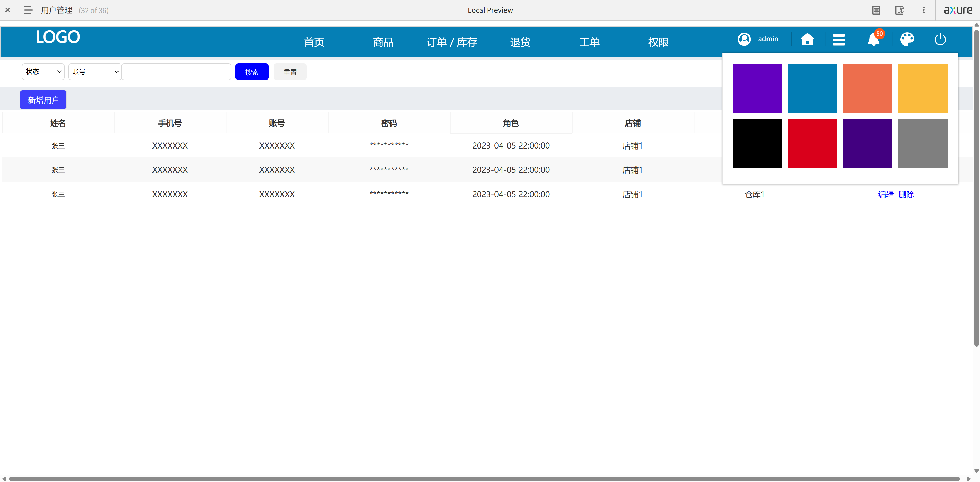Select the bright purple theme swatch
Image resolution: width=980 pixels, height=482 pixels.
tap(758, 88)
